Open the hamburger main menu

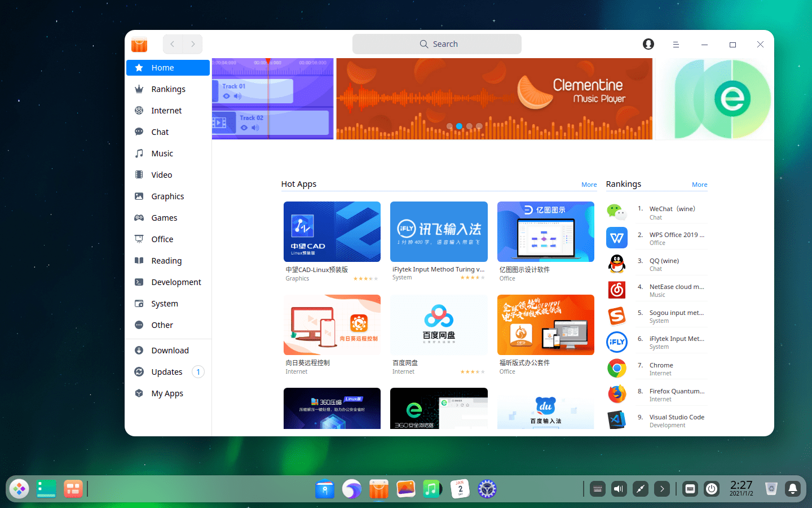676,44
